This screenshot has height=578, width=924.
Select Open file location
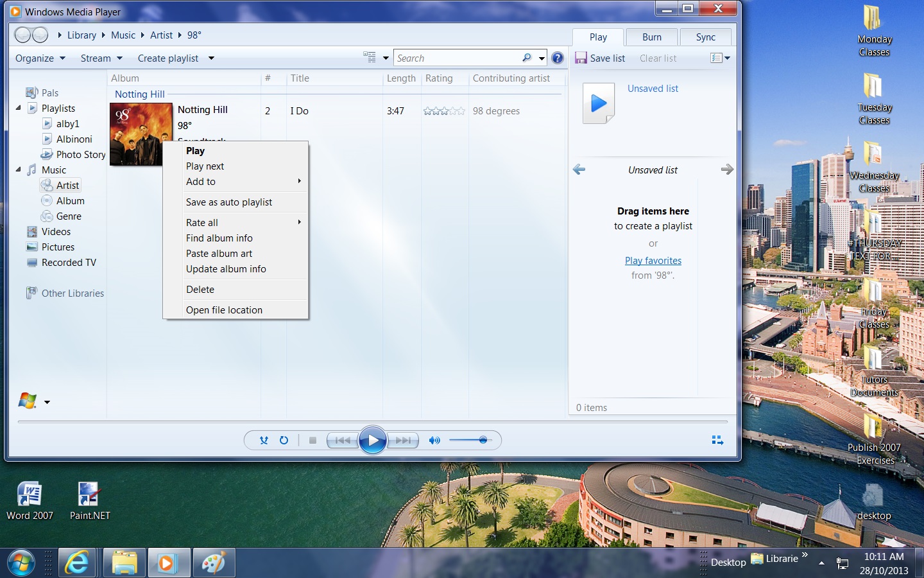[235, 310]
